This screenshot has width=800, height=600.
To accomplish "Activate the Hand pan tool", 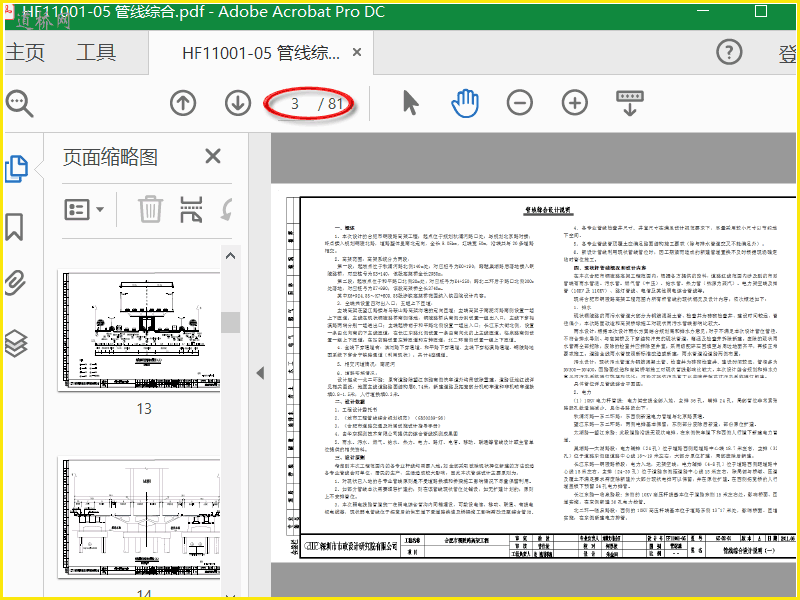I will [x=465, y=103].
